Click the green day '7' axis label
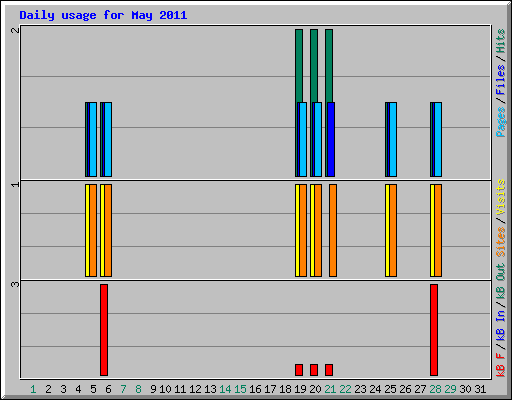 (123, 389)
